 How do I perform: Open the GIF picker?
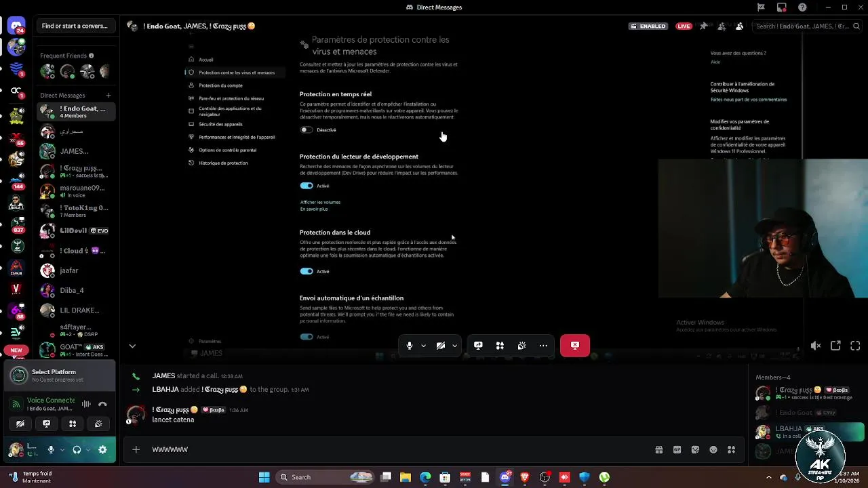tap(677, 449)
